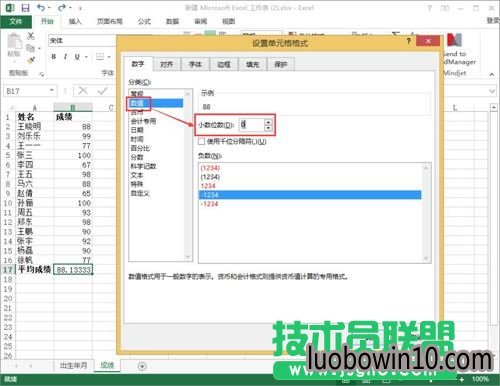Click the decimal places input field
The width and height of the screenshot is (500, 386).
(252, 125)
